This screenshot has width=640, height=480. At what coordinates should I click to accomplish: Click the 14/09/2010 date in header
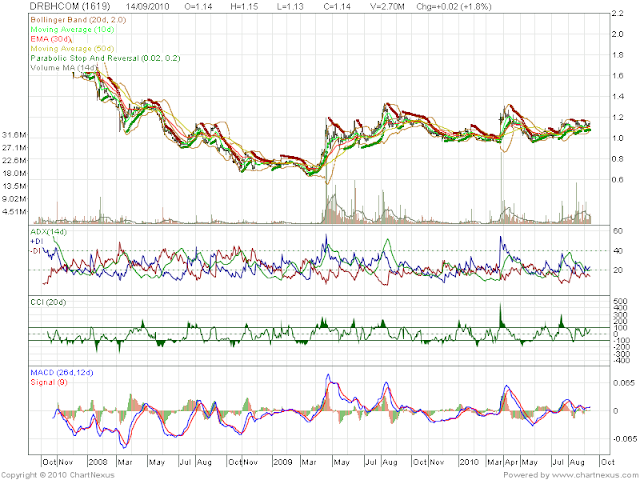pyautogui.click(x=147, y=7)
